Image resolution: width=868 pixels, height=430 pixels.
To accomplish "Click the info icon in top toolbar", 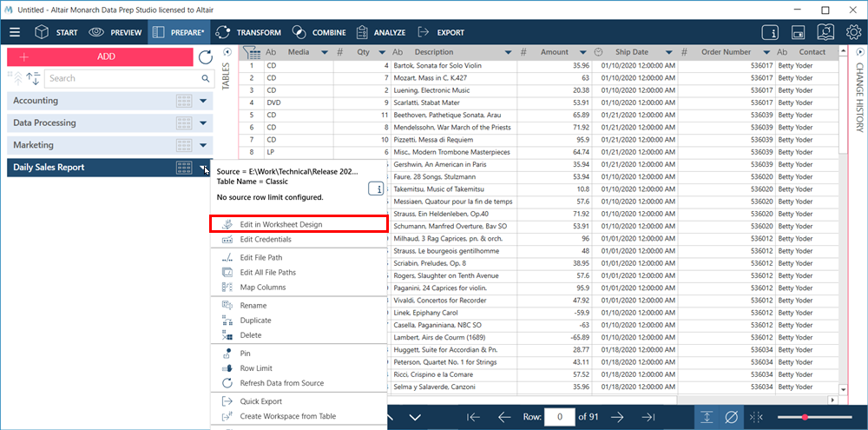I will point(770,32).
